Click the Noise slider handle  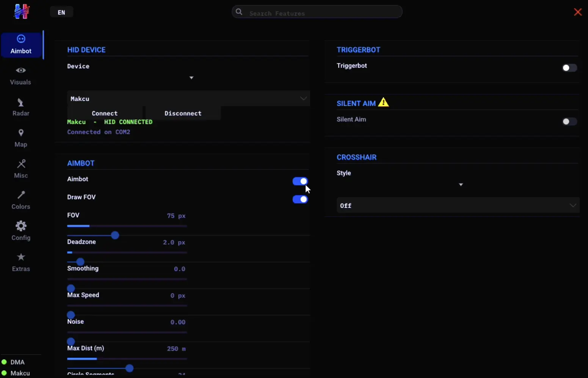(71, 342)
